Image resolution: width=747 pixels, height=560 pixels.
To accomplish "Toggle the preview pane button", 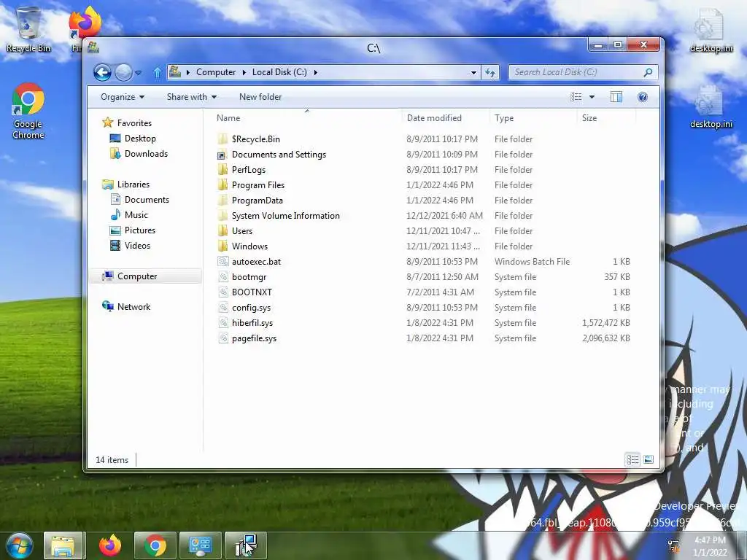I will point(616,97).
